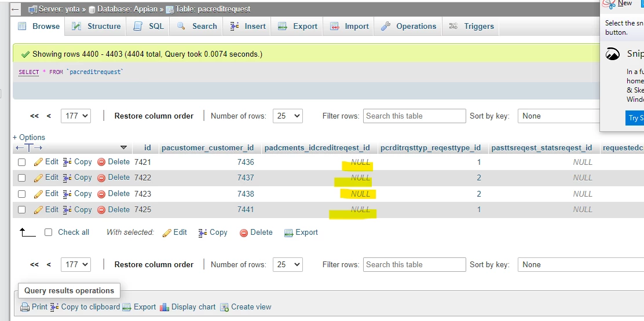Open the Import tab
Viewport: 644px width, 321px height.
pos(350,26)
